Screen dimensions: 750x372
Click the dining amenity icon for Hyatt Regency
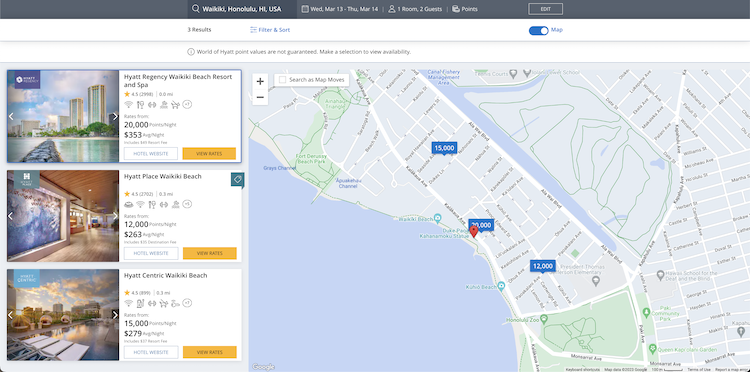140,105
